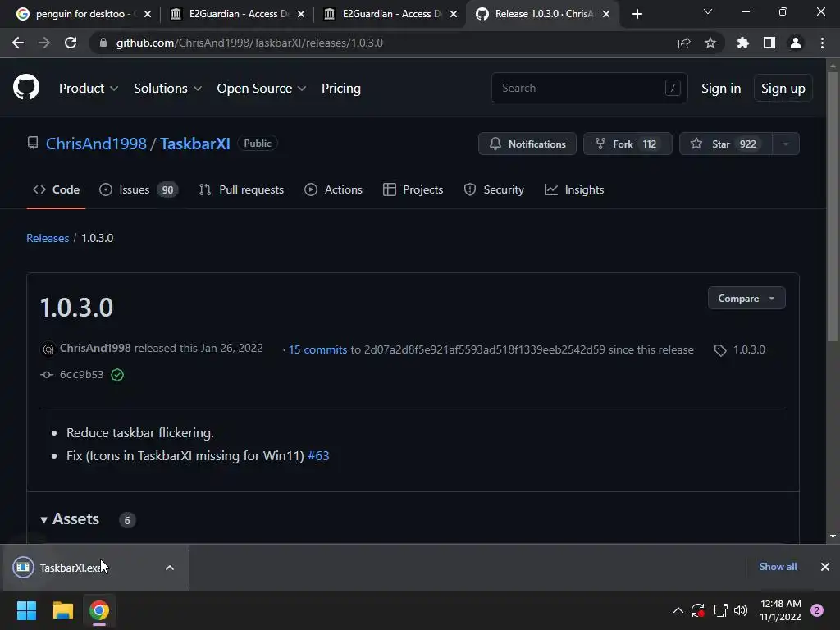Open the Compare dropdown
The height and width of the screenshot is (630, 840).
(x=746, y=299)
